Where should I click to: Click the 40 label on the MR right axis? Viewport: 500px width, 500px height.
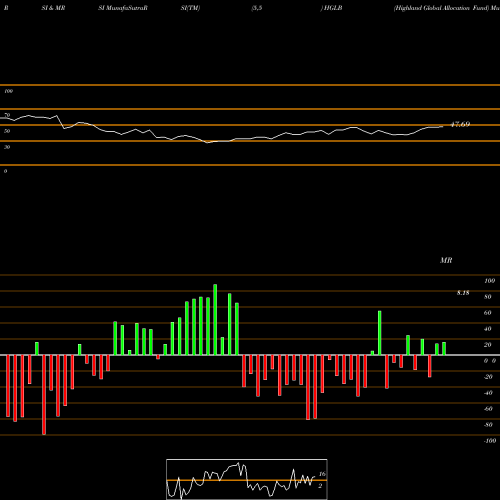[488, 329]
